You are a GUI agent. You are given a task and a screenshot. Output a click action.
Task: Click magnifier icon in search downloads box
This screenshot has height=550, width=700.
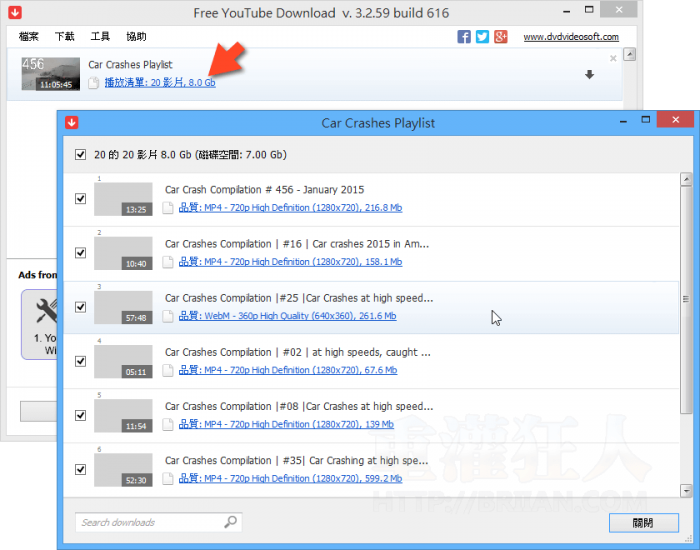(x=230, y=522)
